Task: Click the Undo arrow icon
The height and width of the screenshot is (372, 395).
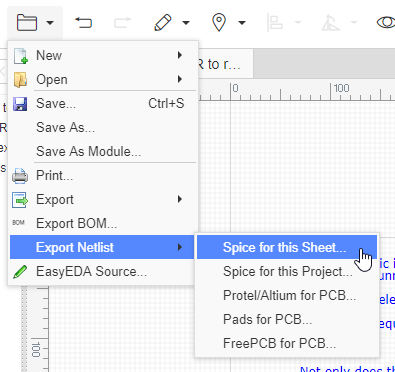Action: click(x=83, y=23)
